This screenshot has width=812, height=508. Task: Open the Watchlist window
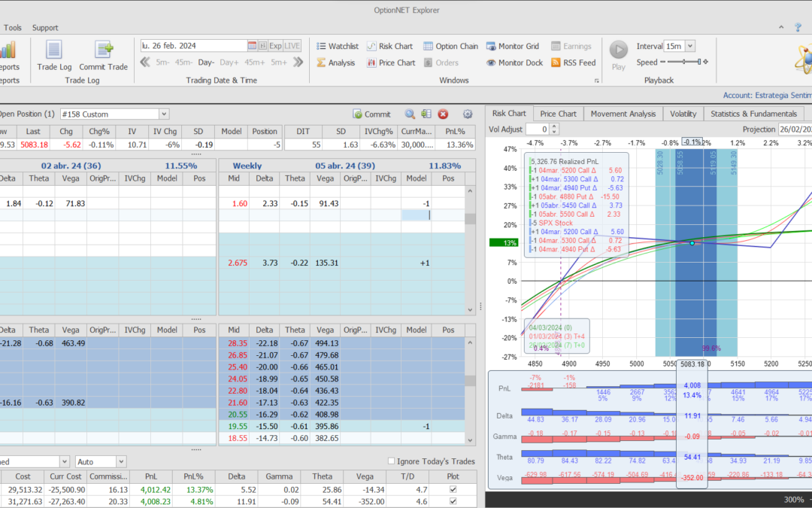coord(337,47)
